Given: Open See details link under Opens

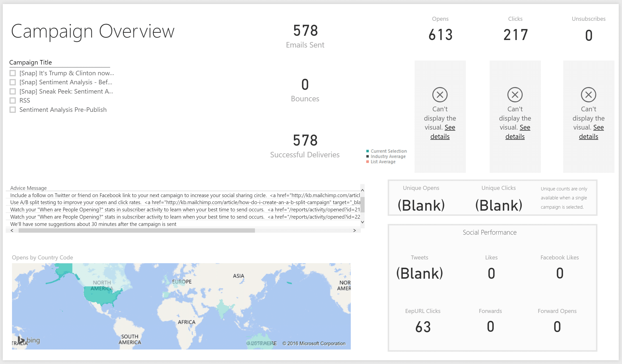Looking at the screenshot, I should coord(440,136).
